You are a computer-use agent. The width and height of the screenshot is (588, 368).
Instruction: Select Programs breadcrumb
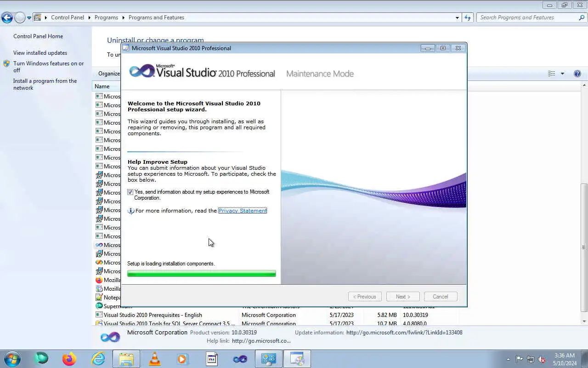(106, 17)
